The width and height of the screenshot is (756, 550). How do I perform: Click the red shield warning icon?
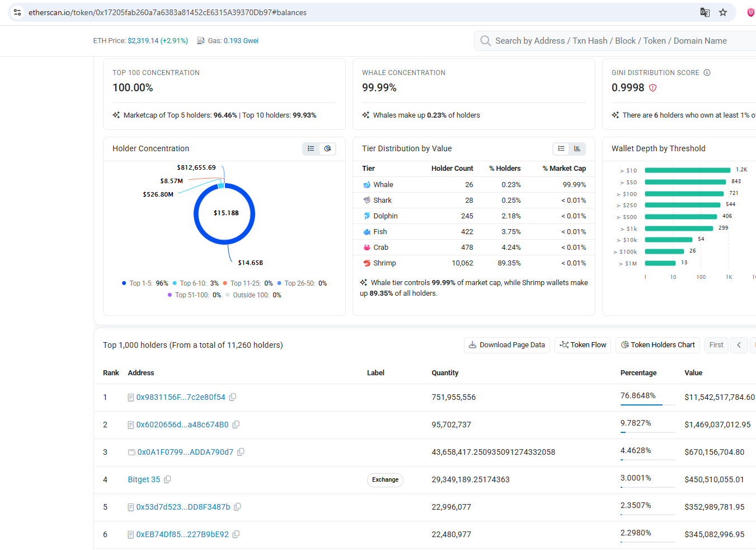point(652,88)
